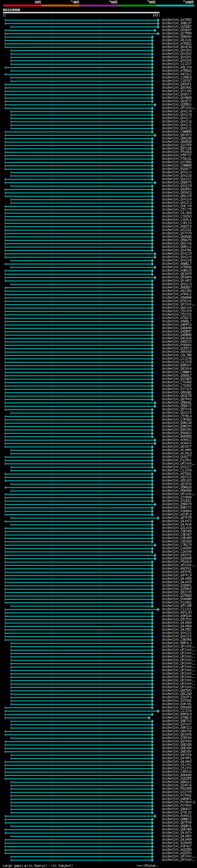The height and width of the screenshot is (868, 197).
Task: Open hit UniRef100_Q5DK80
Action: (x=177, y=37)
